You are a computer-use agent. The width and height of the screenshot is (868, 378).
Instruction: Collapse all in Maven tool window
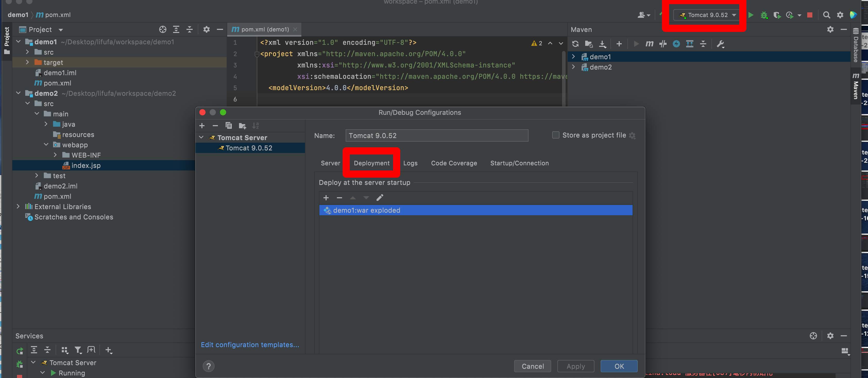703,44
